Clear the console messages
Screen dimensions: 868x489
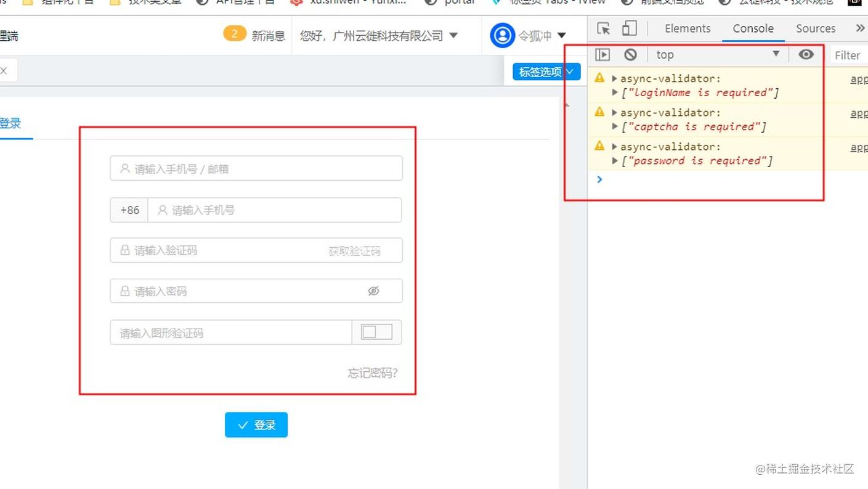coord(630,54)
